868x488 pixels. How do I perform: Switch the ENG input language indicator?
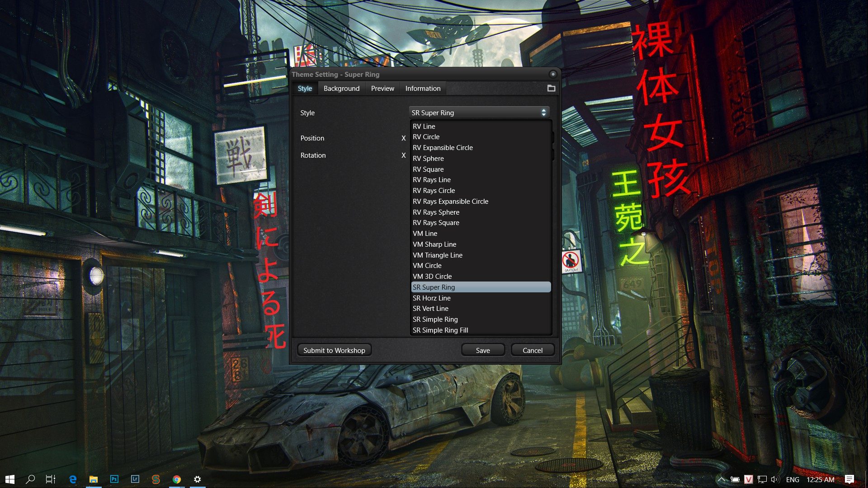(793, 479)
